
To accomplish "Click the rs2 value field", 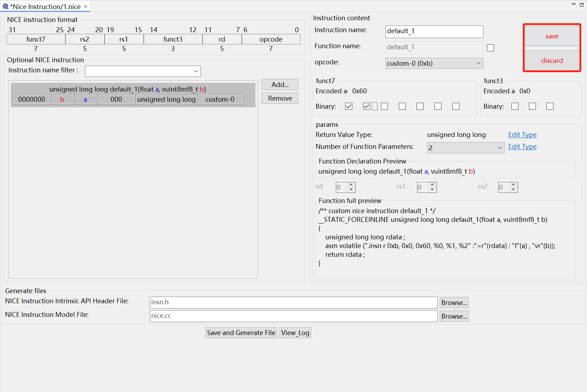I will pyautogui.click(x=504, y=187).
